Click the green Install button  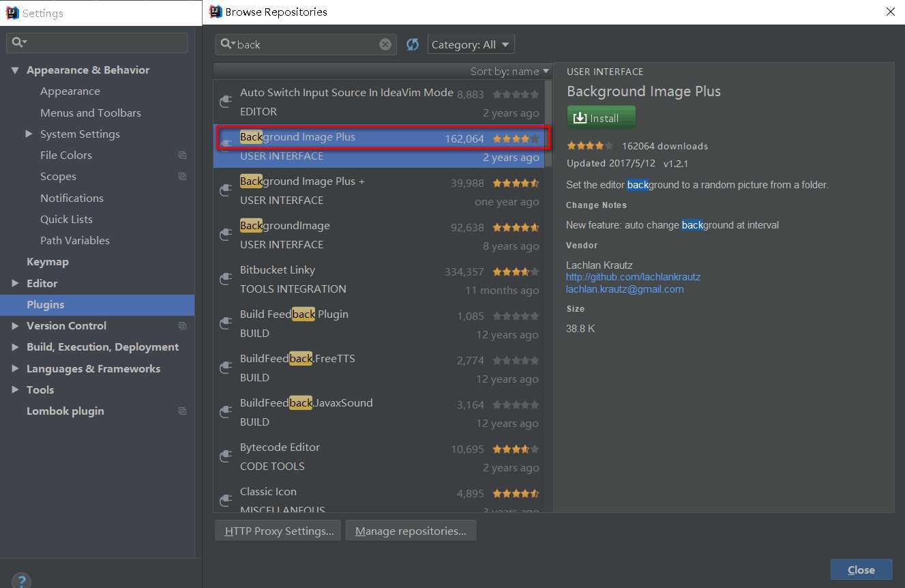[x=602, y=118]
